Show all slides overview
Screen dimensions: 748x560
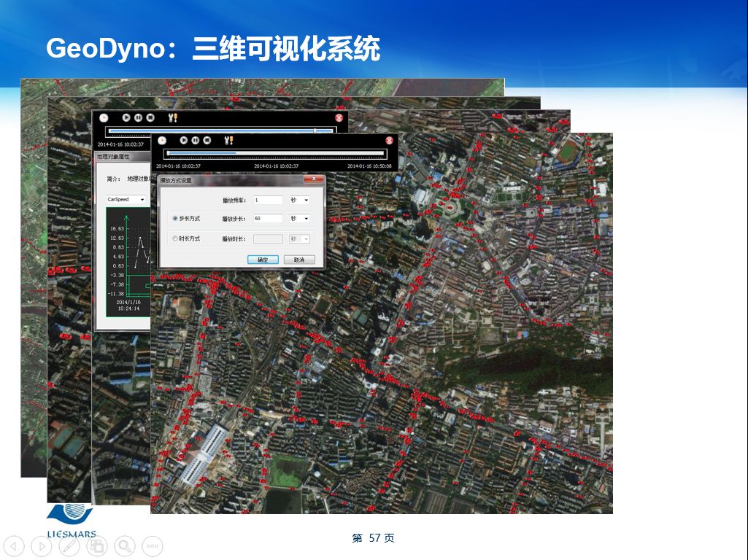tap(97, 546)
